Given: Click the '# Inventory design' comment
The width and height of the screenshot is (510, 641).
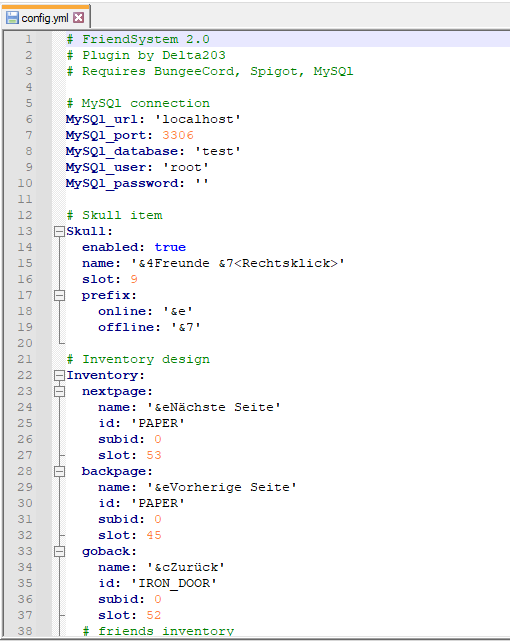Looking at the screenshot, I should tap(138, 359).
